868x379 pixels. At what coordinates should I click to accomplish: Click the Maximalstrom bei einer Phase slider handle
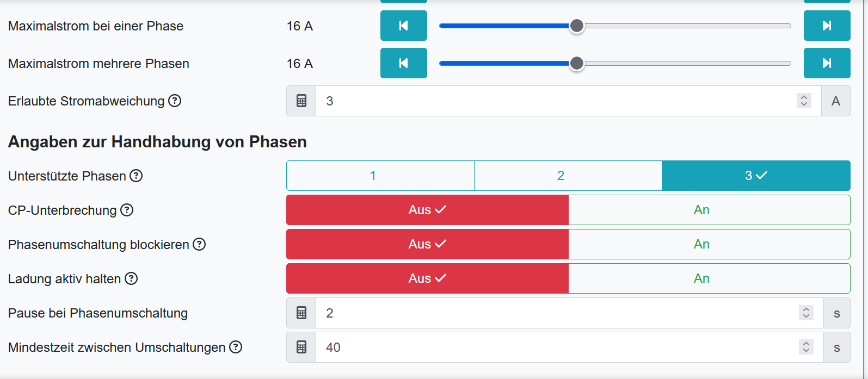pyautogui.click(x=576, y=26)
